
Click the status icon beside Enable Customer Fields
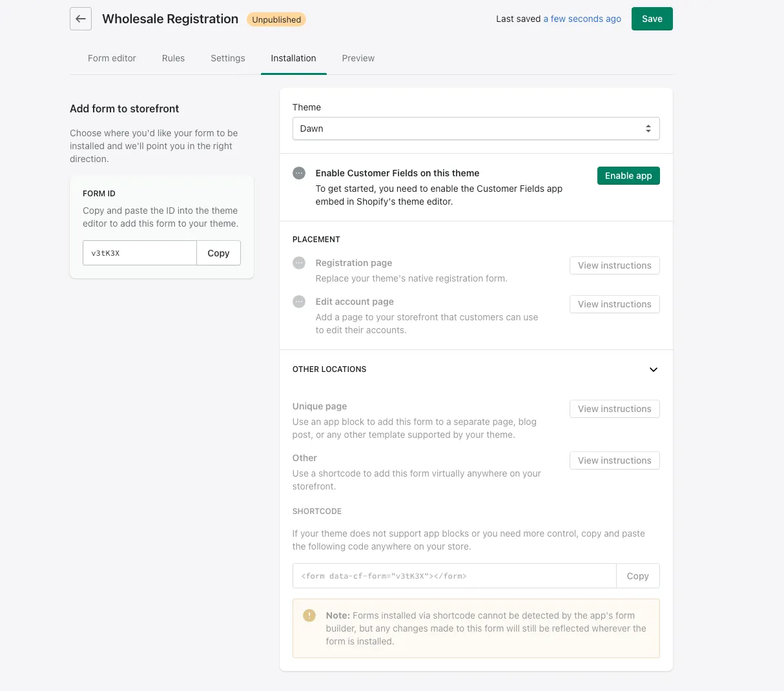tap(298, 172)
